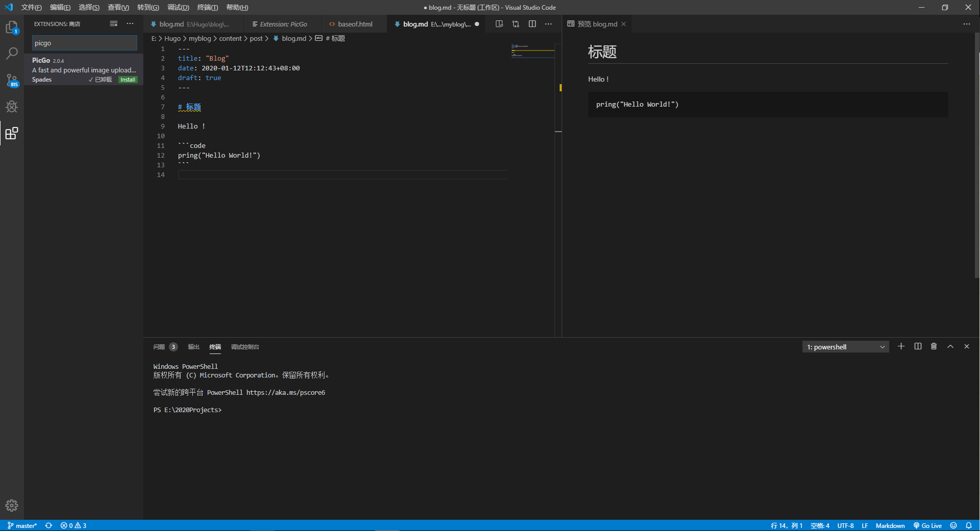Split the editor right
Viewport: 980px width, 531px height.
532,24
